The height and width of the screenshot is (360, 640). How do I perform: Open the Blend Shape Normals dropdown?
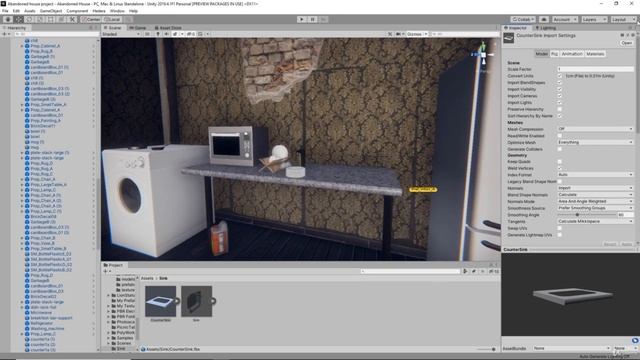[596, 195]
